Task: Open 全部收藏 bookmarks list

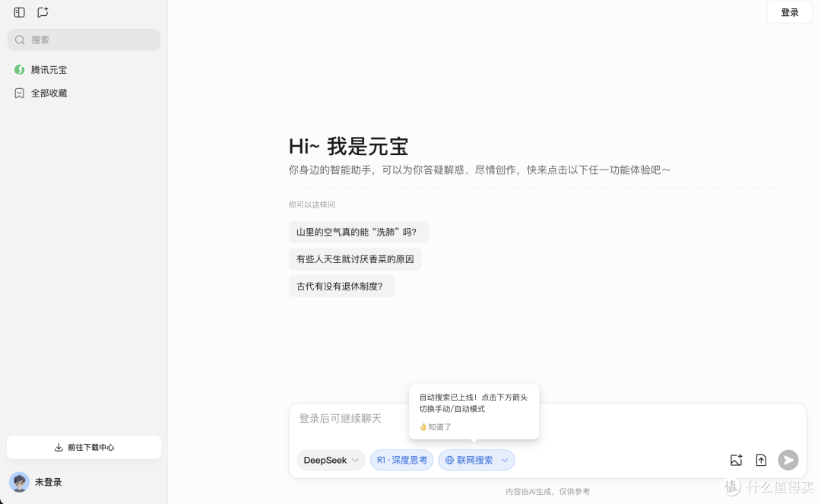Action: click(x=49, y=94)
